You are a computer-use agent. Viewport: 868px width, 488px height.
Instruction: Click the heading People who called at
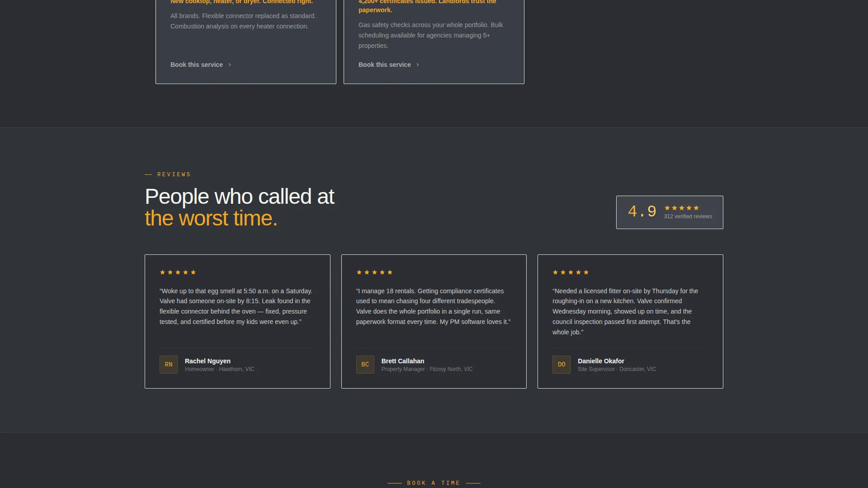[x=240, y=197]
